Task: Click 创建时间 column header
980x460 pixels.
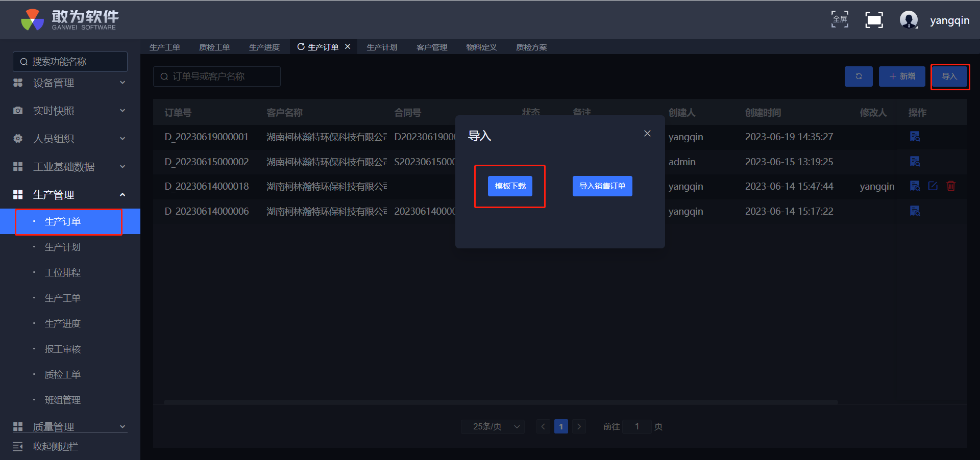Action: (x=763, y=112)
